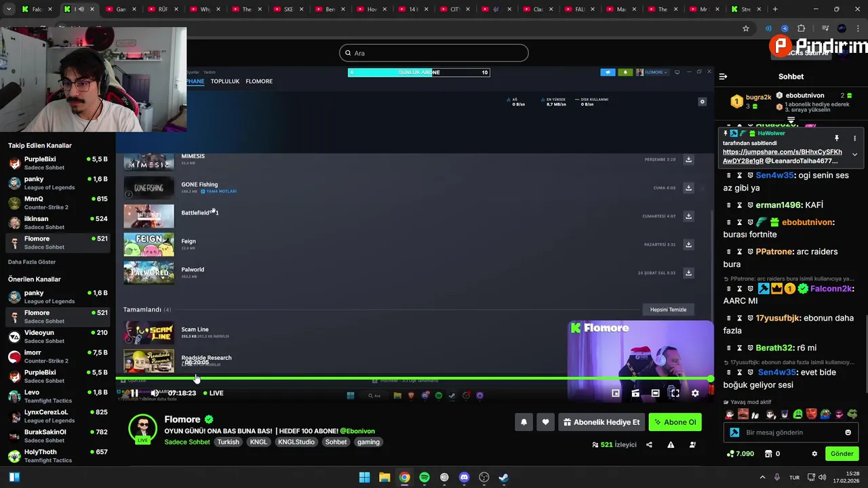868x488 pixels.
Task: Open the chat shop icon
Action: pyautogui.click(x=768, y=453)
